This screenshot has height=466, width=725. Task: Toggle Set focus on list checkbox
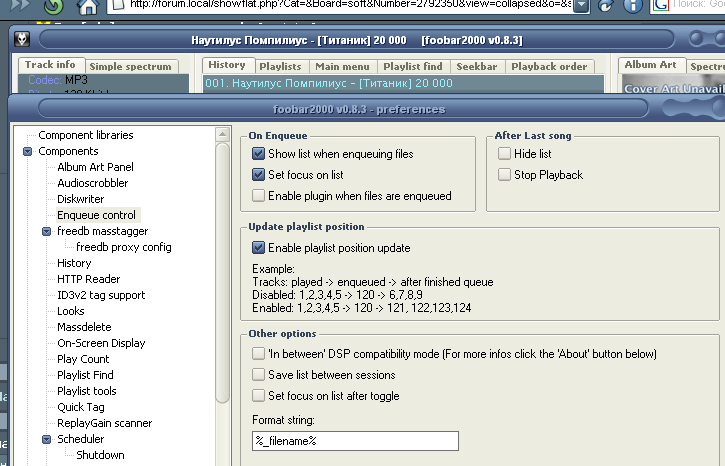(258, 174)
